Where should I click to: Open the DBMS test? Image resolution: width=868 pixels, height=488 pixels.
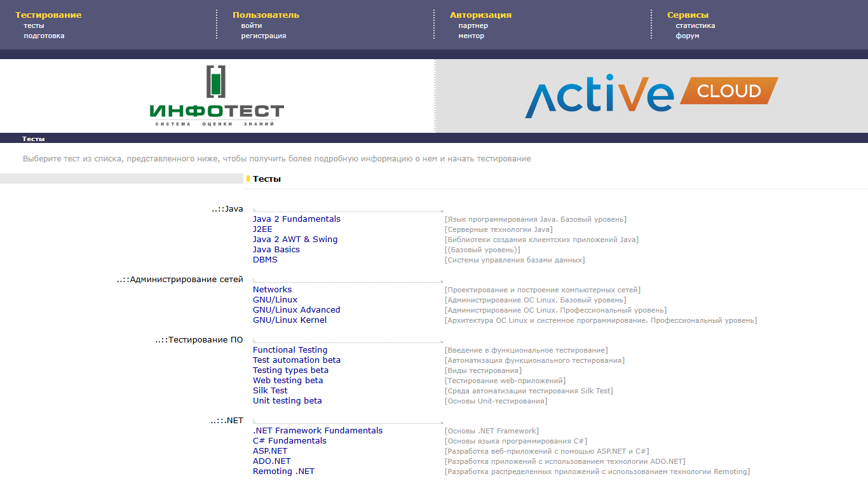click(265, 260)
